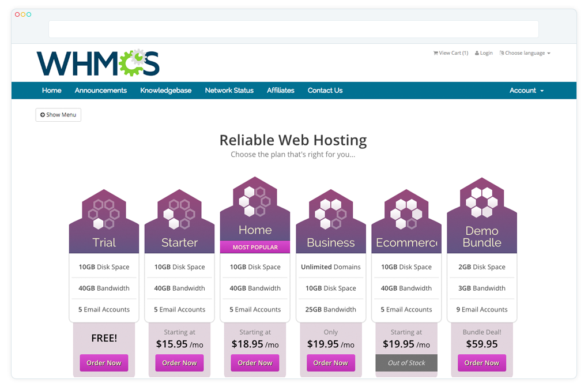The width and height of the screenshot is (588, 390).
Task: Click the Trial plan hexagon icon
Action: (x=104, y=214)
